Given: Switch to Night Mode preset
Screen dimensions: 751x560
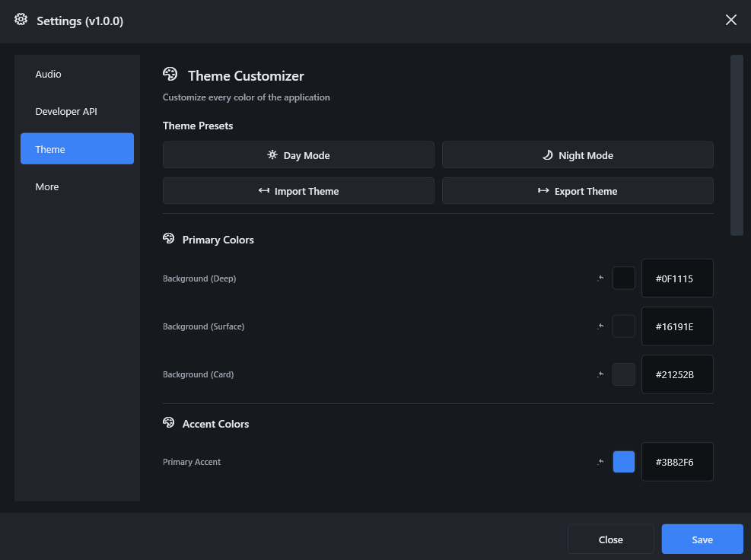Looking at the screenshot, I should coord(578,155).
